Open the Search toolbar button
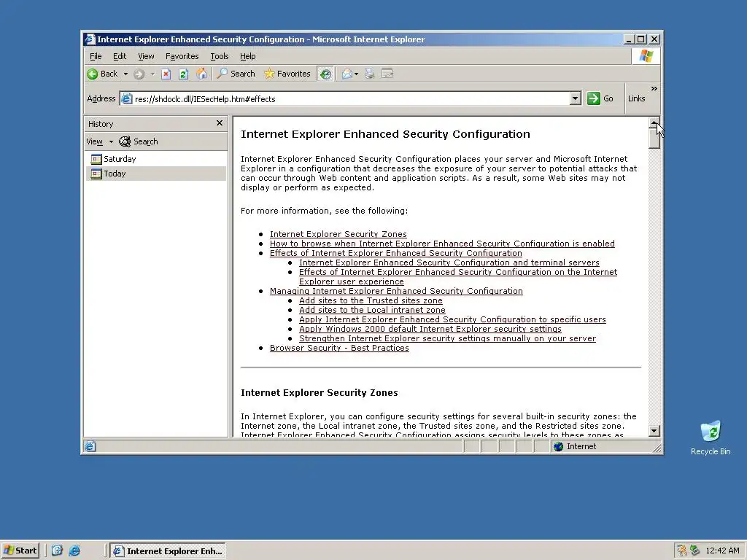747x560 pixels. coord(236,74)
